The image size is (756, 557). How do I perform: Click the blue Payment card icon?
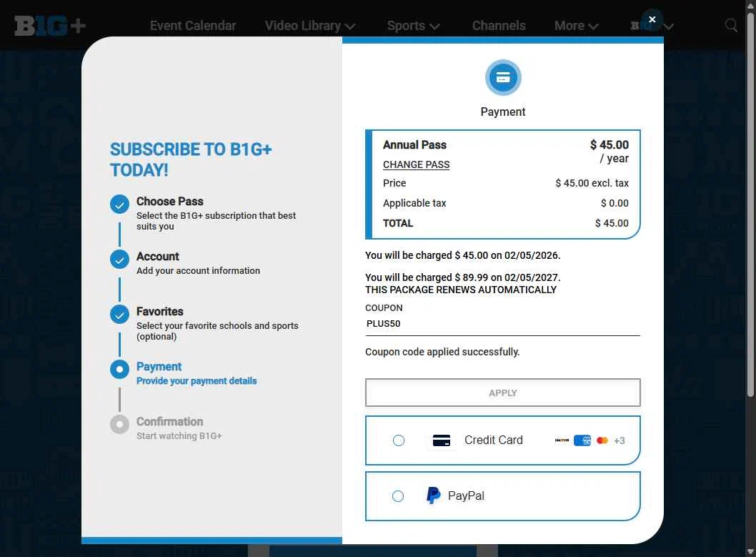tap(503, 77)
